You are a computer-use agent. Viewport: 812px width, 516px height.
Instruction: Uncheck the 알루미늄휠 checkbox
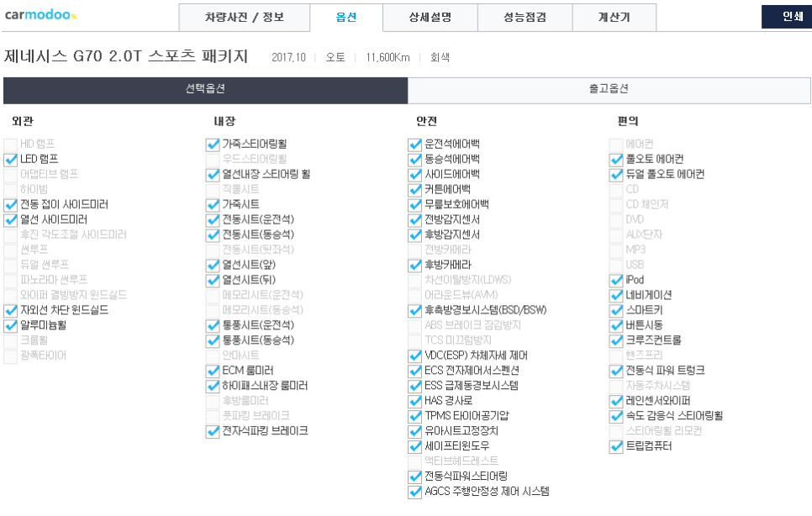10,325
